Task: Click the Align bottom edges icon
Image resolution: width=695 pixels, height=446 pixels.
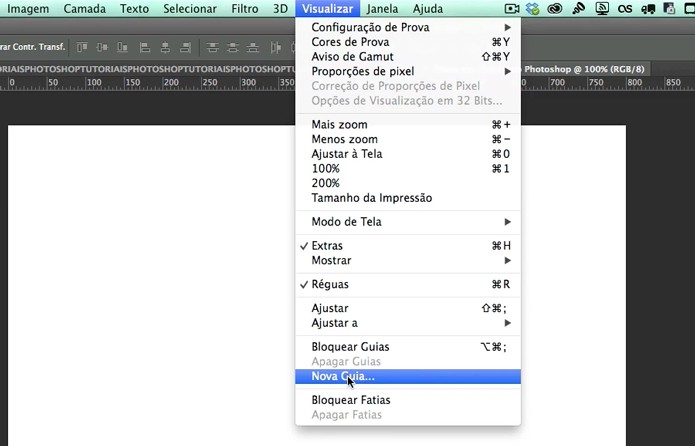Action: [122, 47]
